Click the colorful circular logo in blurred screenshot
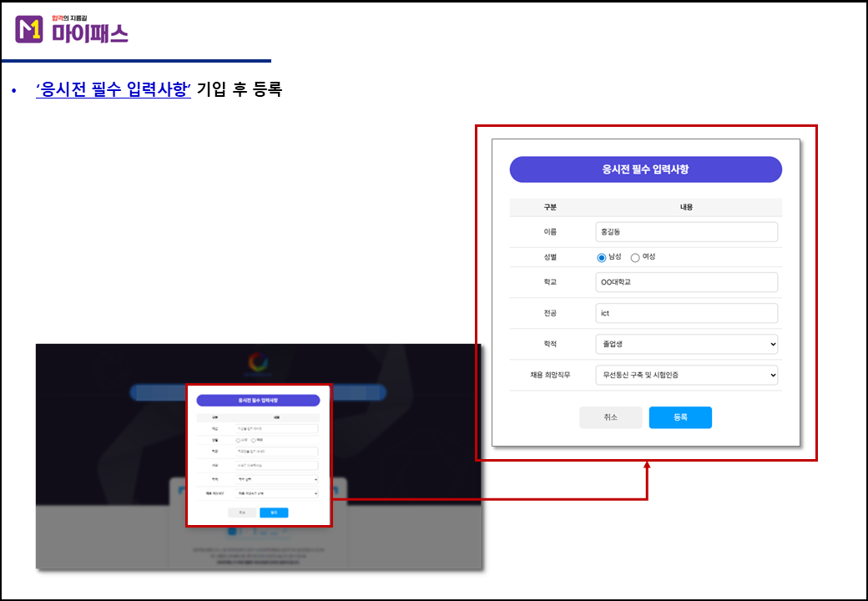This screenshot has width=868, height=601. tap(258, 363)
